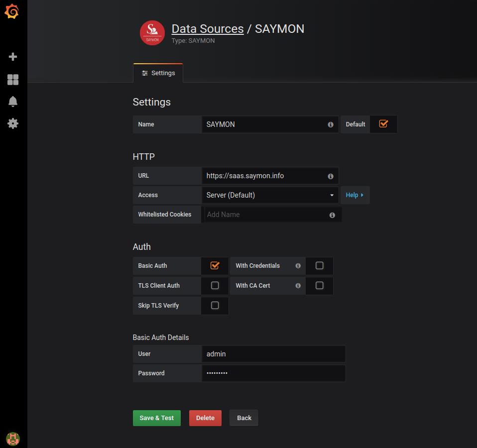This screenshot has width=477, height=448.
Task: Toggle the Default data source checkbox
Action: tap(383, 124)
